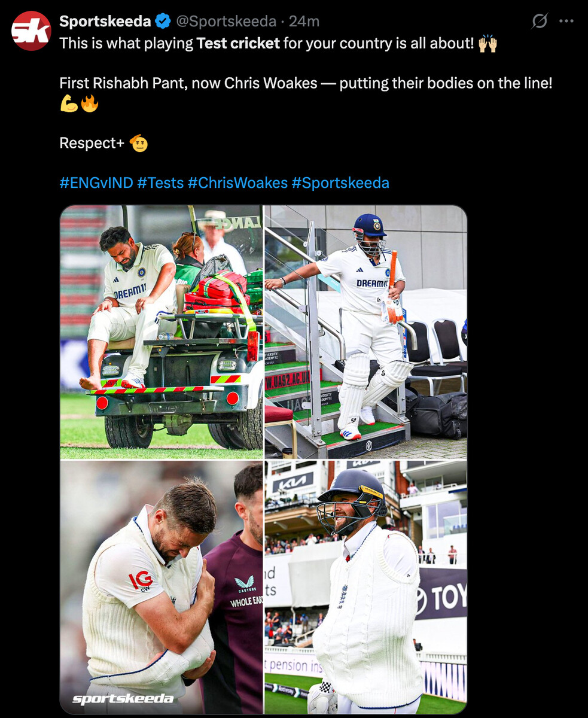Click the blue verified badge
Screen dimensions: 588x718
[163, 22]
